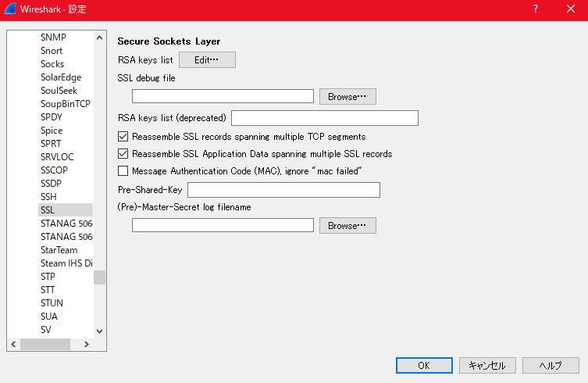The height and width of the screenshot is (383, 588).
Task: Click the キャンセル button
Action: 487,365
